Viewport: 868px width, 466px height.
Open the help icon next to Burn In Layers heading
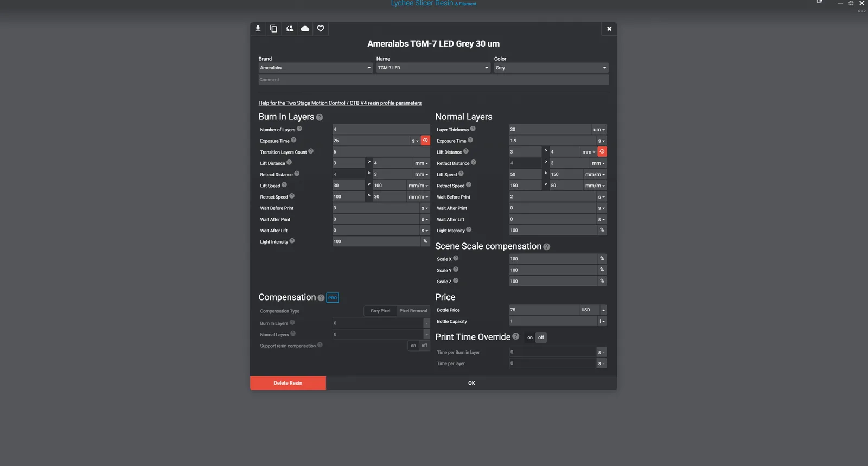[x=320, y=117]
